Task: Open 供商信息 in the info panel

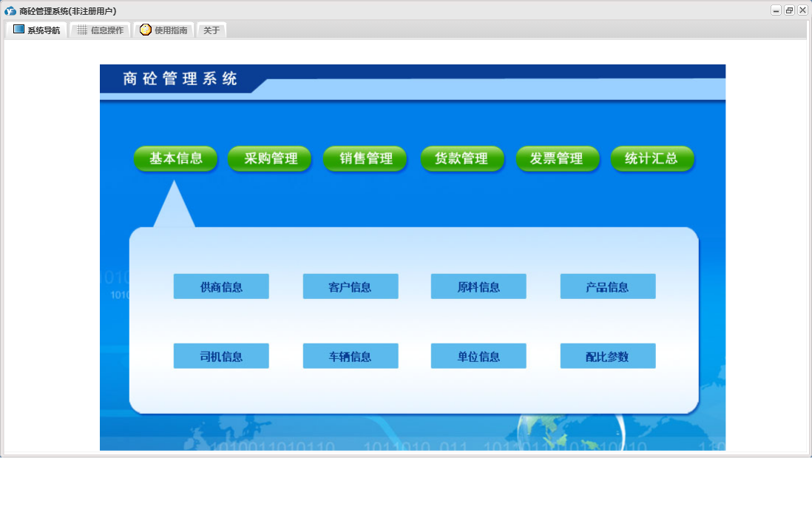Action: [x=221, y=286]
